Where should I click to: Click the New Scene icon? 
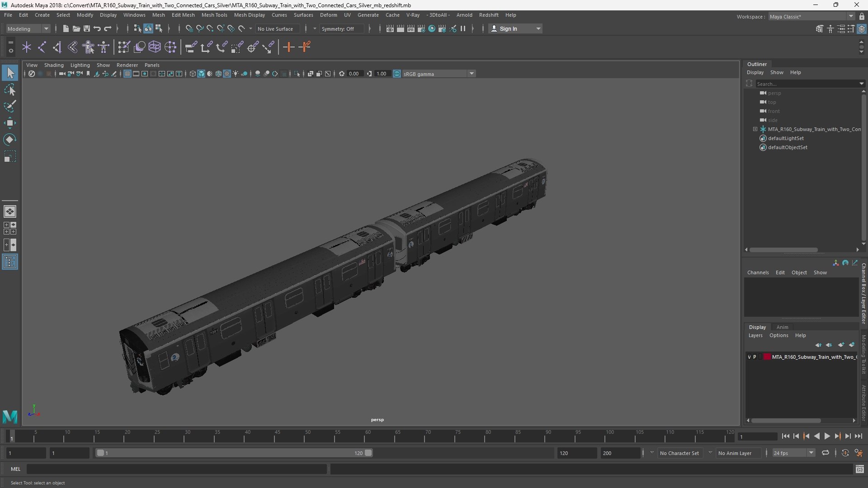click(x=66, y=28)
